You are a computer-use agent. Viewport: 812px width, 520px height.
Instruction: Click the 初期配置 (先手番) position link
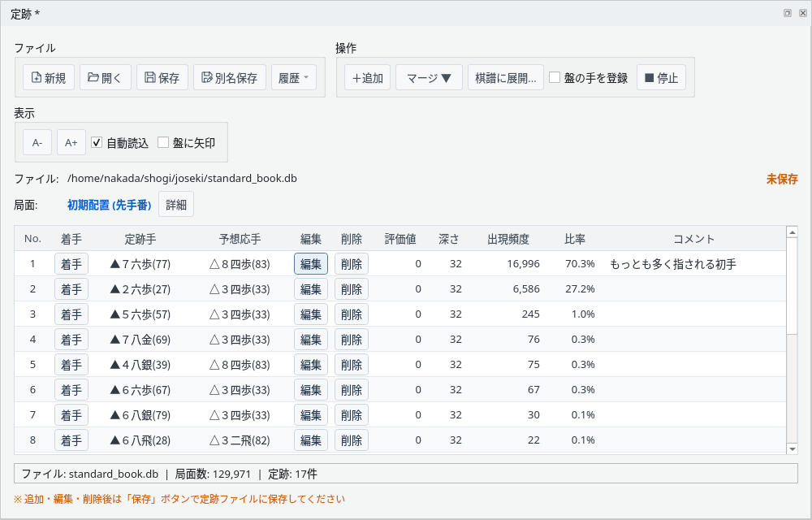pos(110,205)
